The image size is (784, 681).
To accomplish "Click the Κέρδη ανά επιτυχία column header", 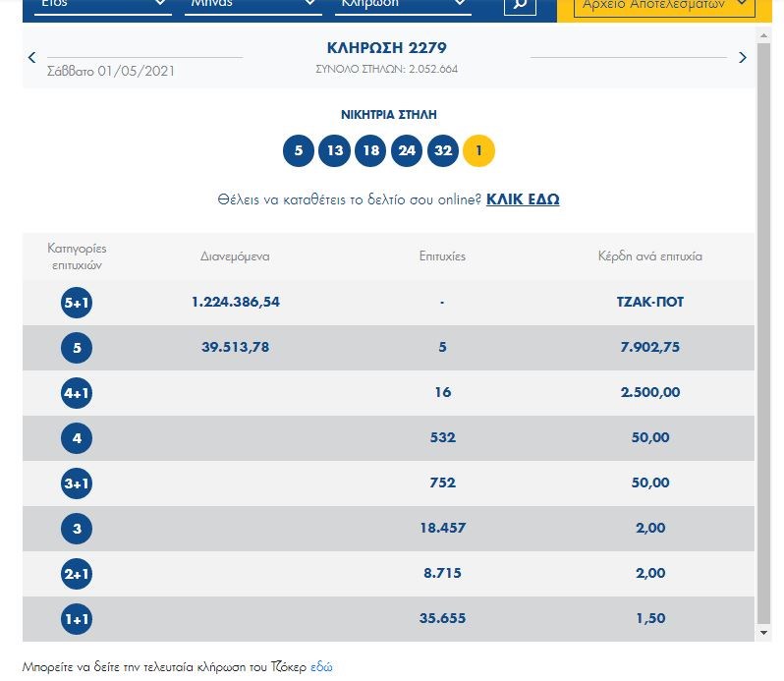I will [649, 256].
